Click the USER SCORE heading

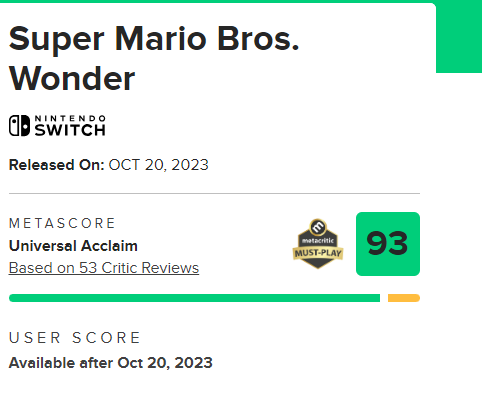tap(75, 338)
